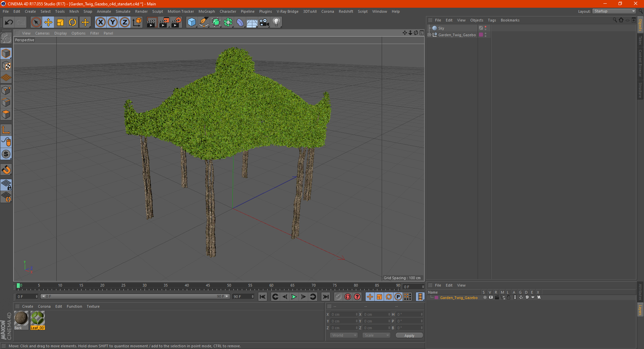The image size is (644, 349).
Task: Switch to Polygons mode
Action: (6, 114)
